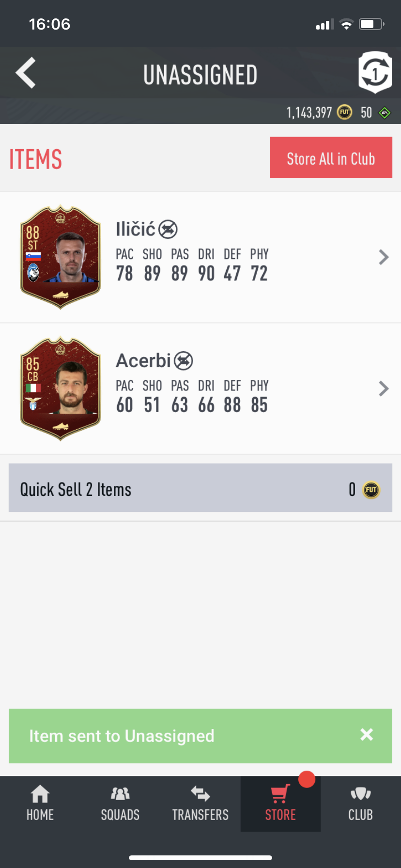Expand Acerbi item details chevron
Viewport: 401px width, 868px height.
(x=384, y=388)
